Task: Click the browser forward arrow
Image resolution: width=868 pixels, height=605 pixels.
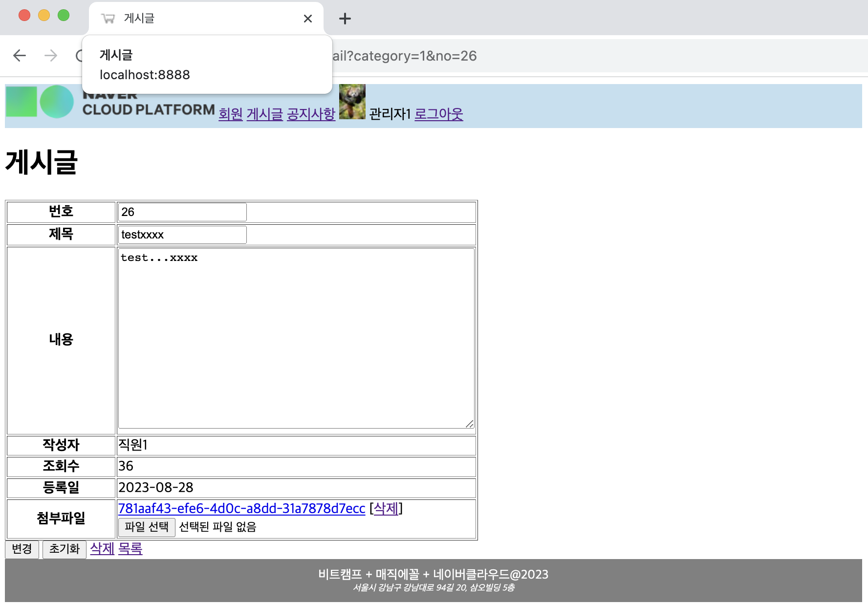Action: (x=51, y=56)
